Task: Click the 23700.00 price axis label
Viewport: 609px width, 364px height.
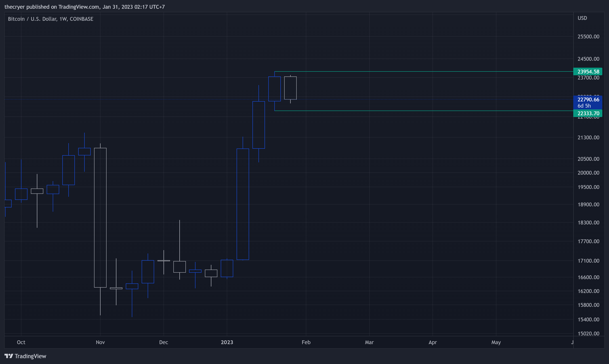Action: coord(588,78)
